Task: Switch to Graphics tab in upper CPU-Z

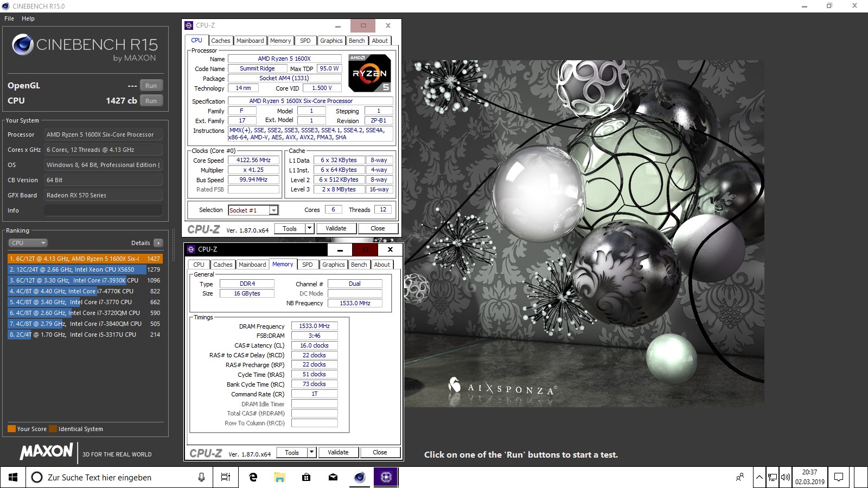Action: (331, 41)
